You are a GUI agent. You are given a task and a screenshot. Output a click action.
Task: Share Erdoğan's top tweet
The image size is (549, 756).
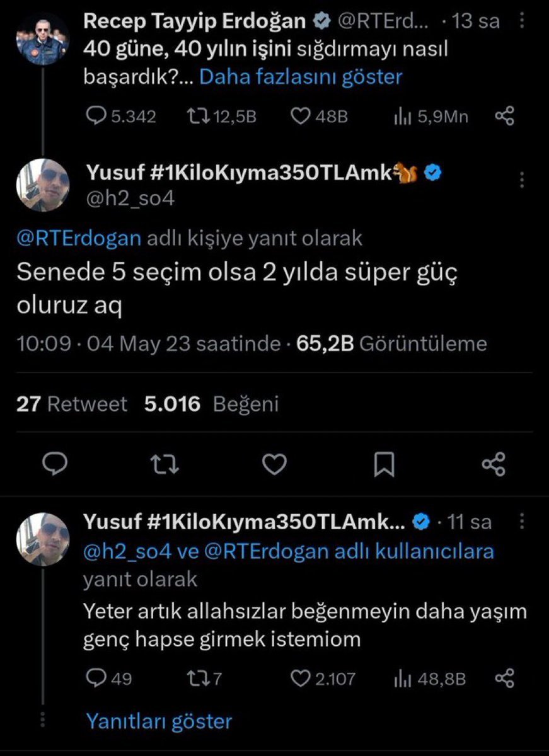pos(506,116)
